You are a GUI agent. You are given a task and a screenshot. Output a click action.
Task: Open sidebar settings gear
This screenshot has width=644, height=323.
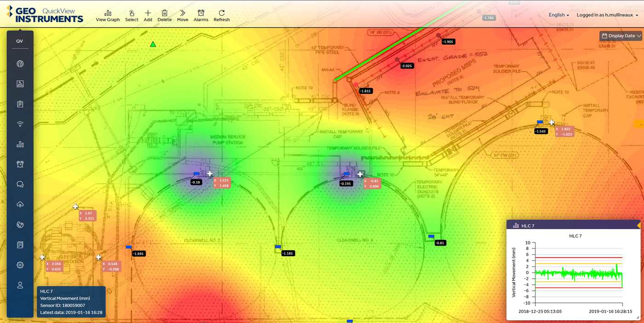pyautogui.click(x=20, y=265)
